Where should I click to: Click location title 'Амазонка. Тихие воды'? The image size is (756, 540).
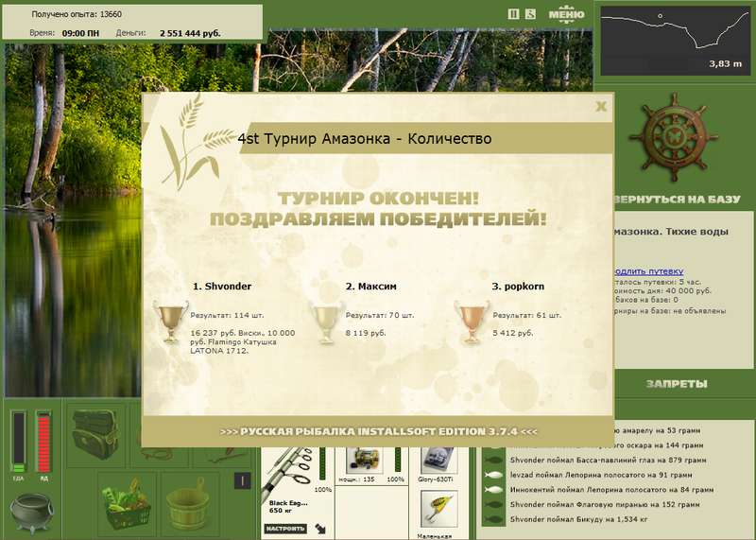pos(672,231)
